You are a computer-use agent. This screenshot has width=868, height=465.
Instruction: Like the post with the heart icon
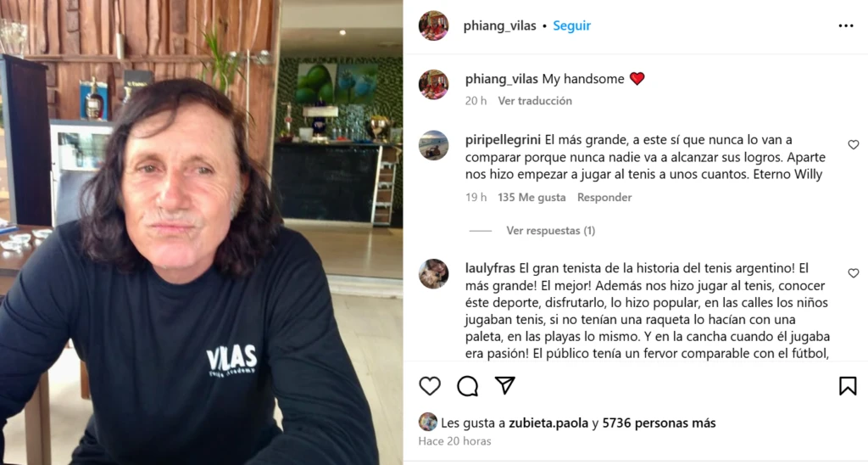430,386
